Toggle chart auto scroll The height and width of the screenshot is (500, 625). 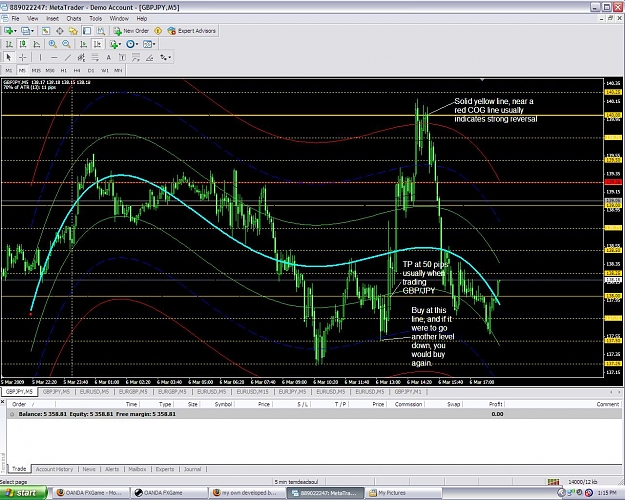coord(83,44)
